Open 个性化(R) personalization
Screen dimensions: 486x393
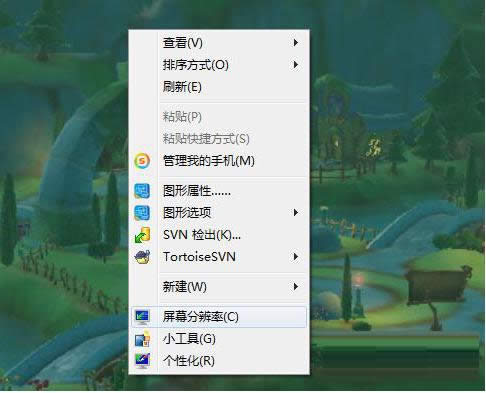pos(219,361)
